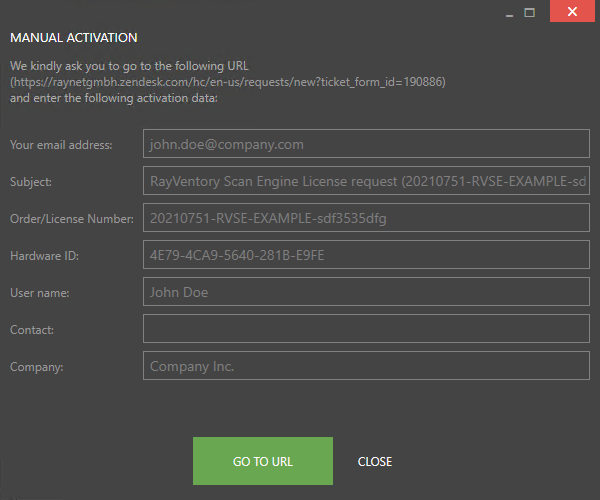
Task: Click the 'Hardware ID:' label
Action: click(44, 256)
